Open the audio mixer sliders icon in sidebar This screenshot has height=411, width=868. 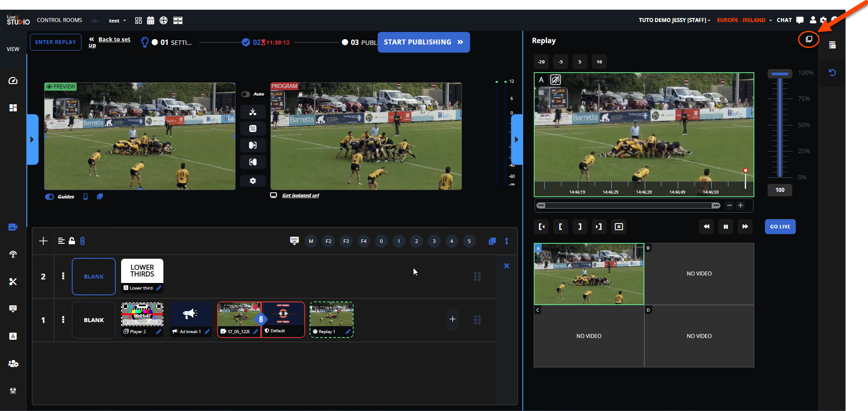pyautogui.click(x=13, y=391)
